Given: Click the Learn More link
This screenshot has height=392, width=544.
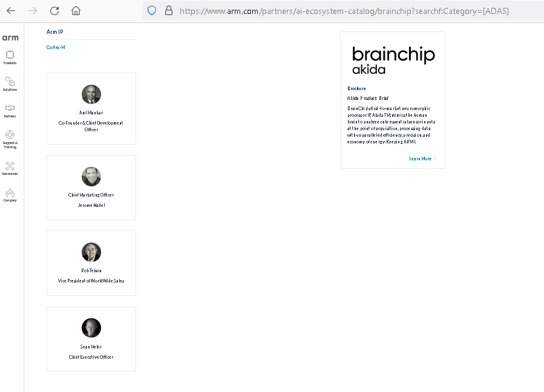Looking at the screenshot, I should point(420,158).
